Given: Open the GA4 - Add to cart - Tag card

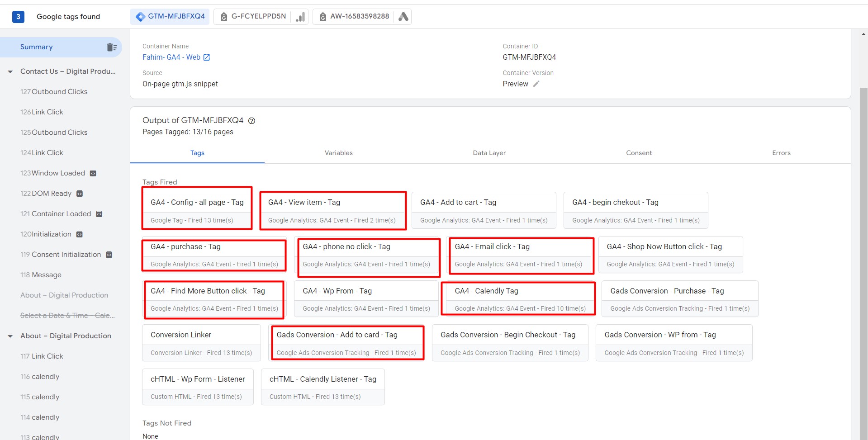Looking at the screenshot, I should tap(484, 211).
